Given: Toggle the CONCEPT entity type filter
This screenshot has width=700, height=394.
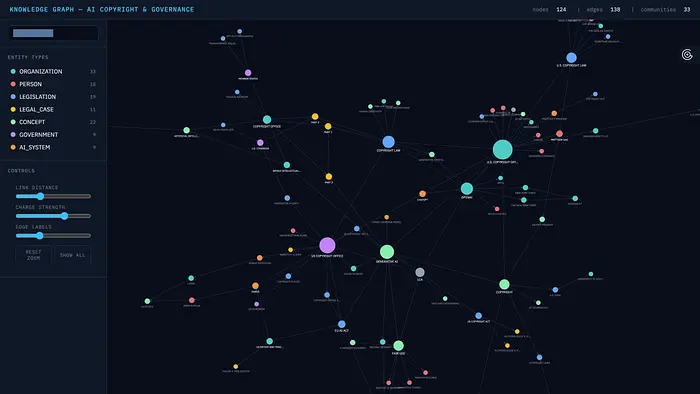Looking at the screenshot, I should pyautogui.click(x=53, y=122).
